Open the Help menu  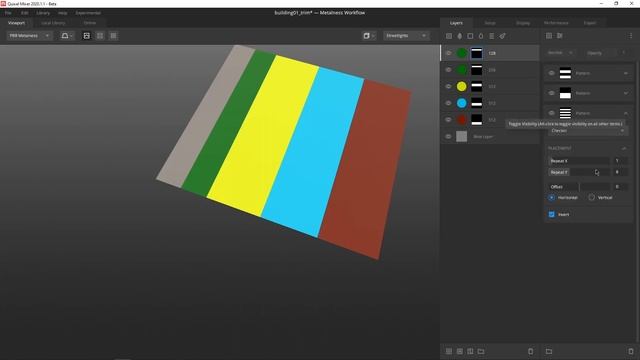pos(62,13)
